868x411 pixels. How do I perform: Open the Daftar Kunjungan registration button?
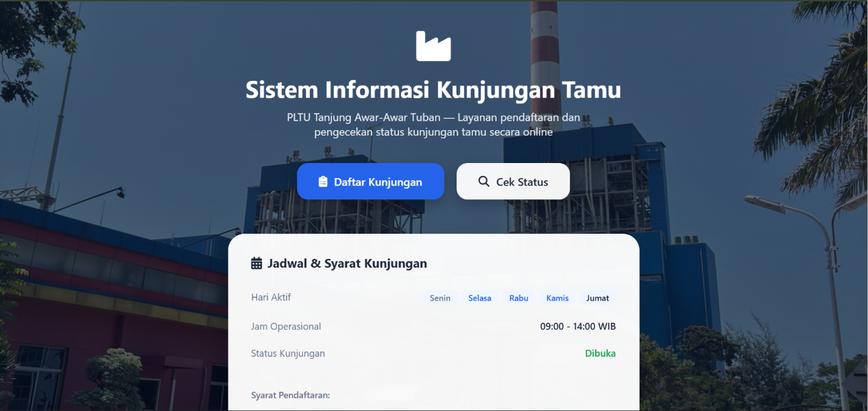click(370, 182)
